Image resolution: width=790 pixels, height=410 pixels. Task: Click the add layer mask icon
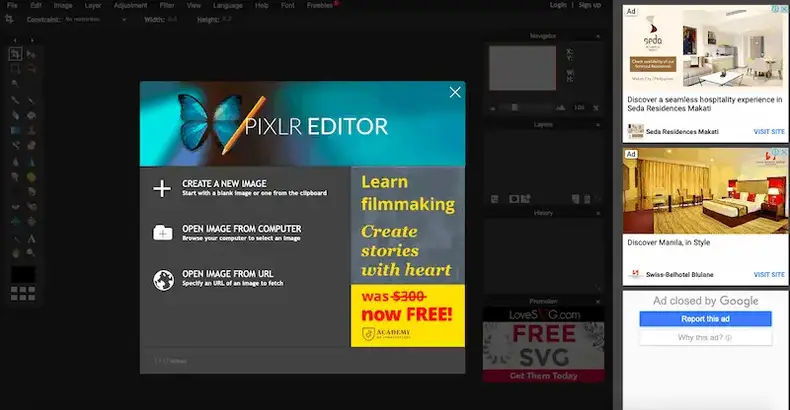click(x=513, y=199)
